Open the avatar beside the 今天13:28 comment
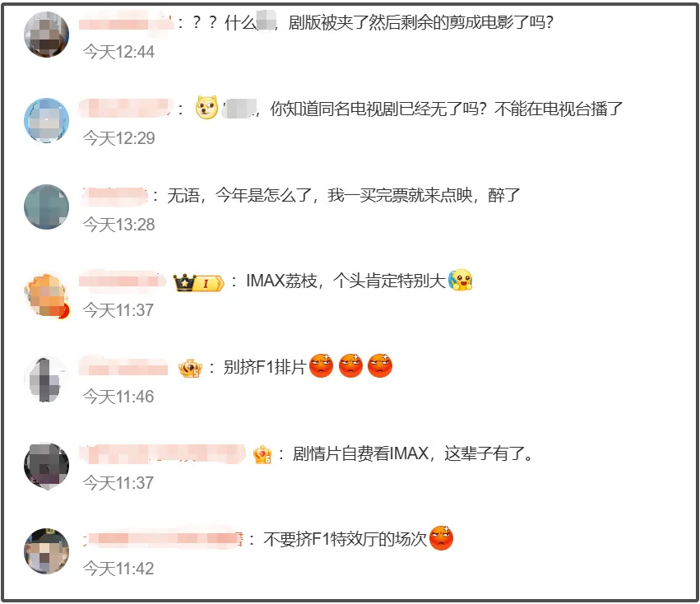 (x=46, y=207)
